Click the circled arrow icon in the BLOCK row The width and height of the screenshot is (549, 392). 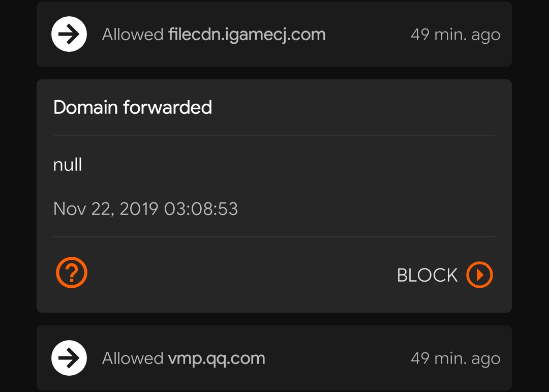[x=478, y=275]
